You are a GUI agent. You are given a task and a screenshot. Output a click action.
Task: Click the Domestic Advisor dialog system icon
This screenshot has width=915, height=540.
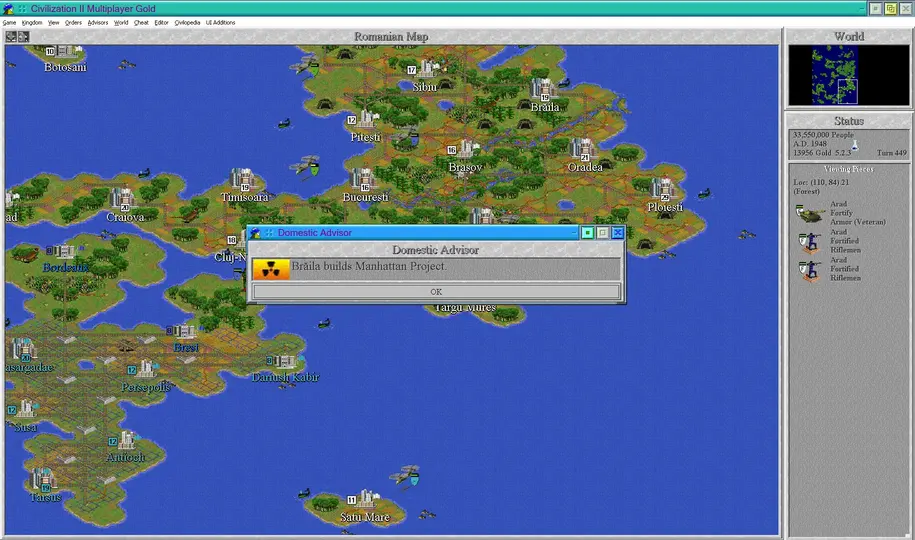[255, 233]
